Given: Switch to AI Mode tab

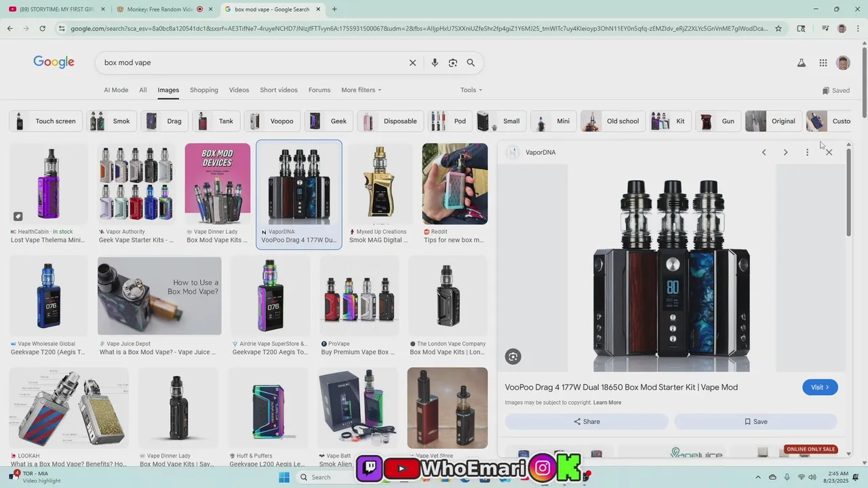Looking at the screenshot, I should tap(116, 90).
